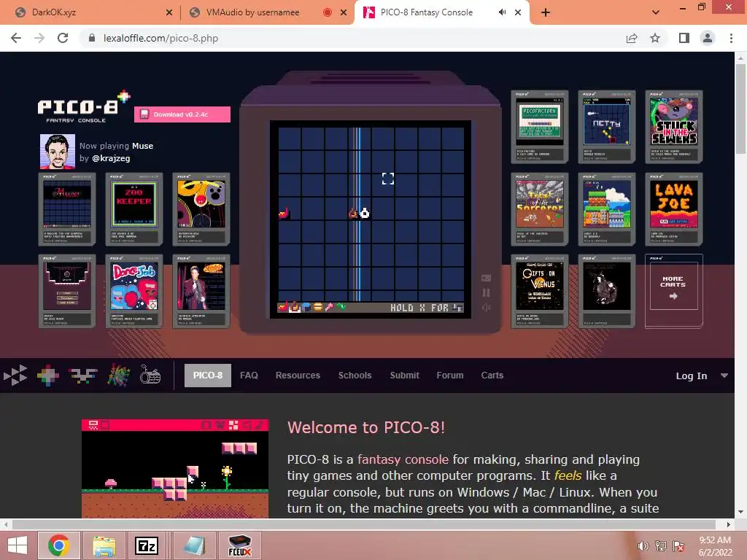Select the green instrument icon in game

coord(341,307)
